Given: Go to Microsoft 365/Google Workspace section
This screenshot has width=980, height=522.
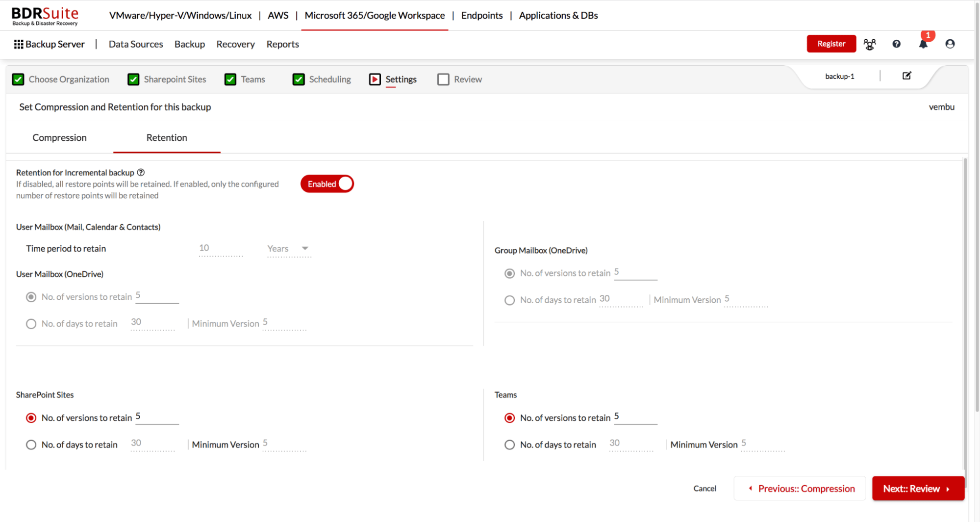Looking at the screenshot, I should coord(375,15).
